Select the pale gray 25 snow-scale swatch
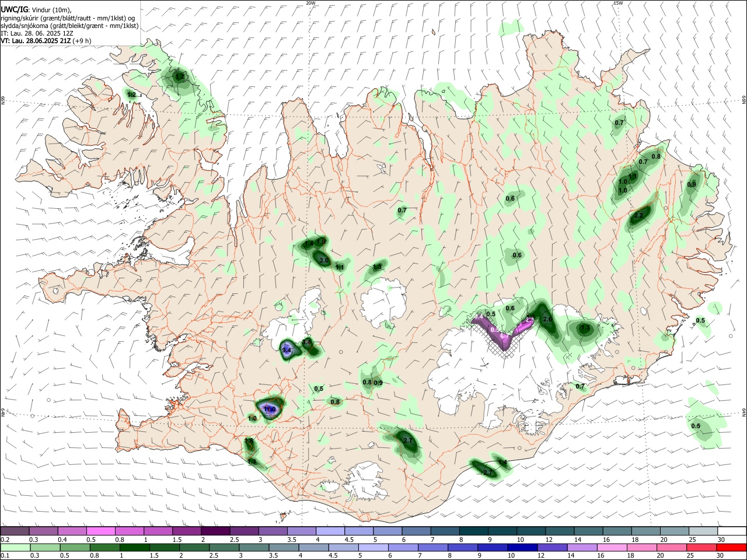The image size is (747, 560). click(703, 531)
